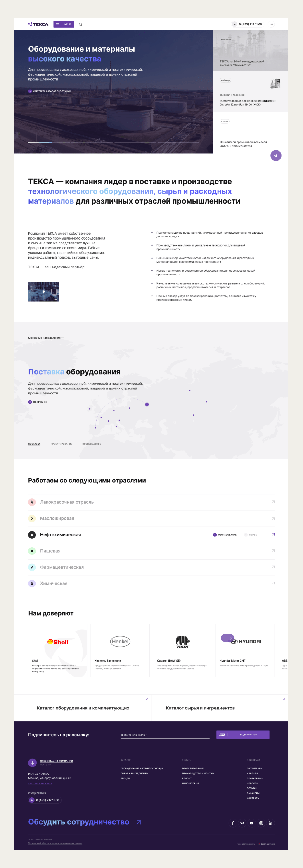Open the Caparol (DAW SE) client card
303x868 pixels.
pos(183,651)
